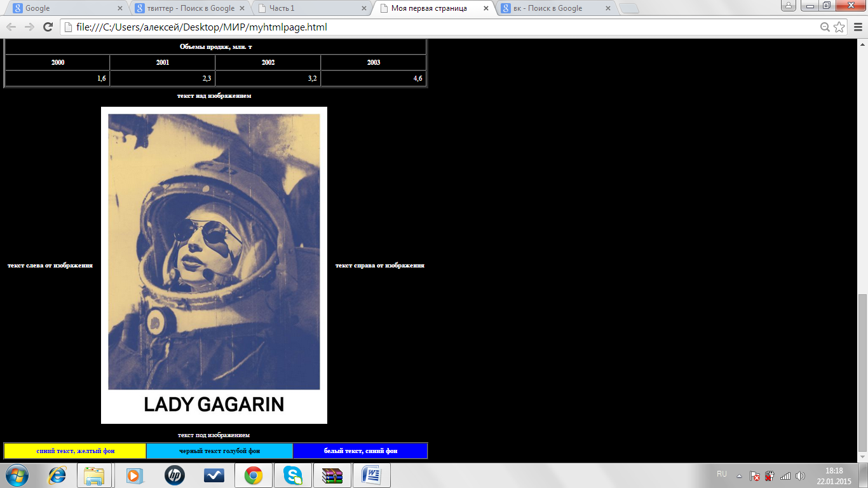Click the Lady Gagarin poster image
Screen dimensions: 868x488
click(x=214, y=265)
